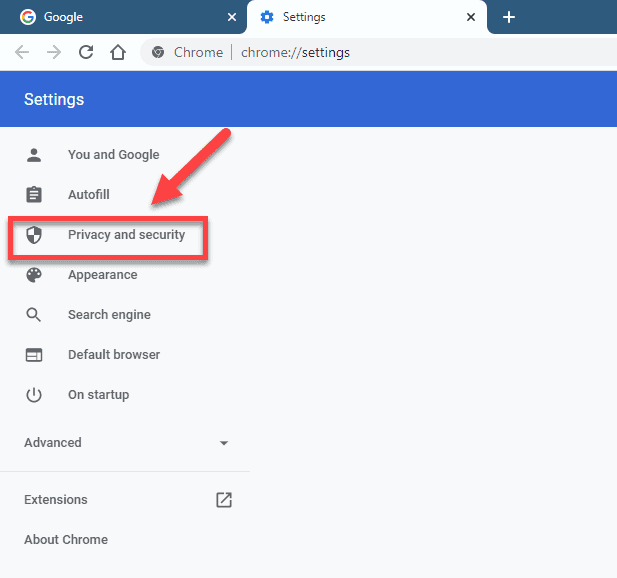The width and height of the screenshot is (617, 578).
Task: Click the Search engine magnifier icon
Action: (34, 315)
